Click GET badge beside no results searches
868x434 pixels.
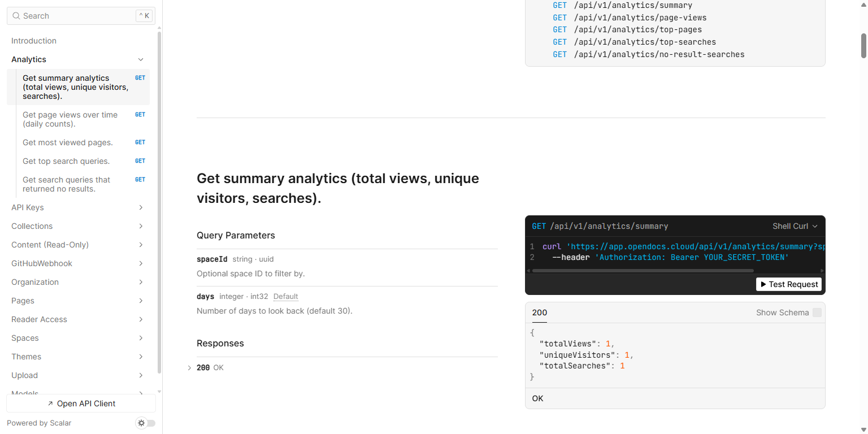coord(140,180)
